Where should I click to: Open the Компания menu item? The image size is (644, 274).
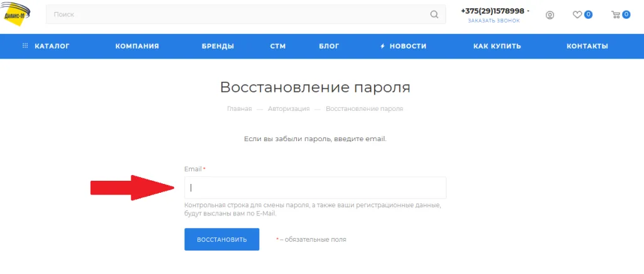pos(137,46)
